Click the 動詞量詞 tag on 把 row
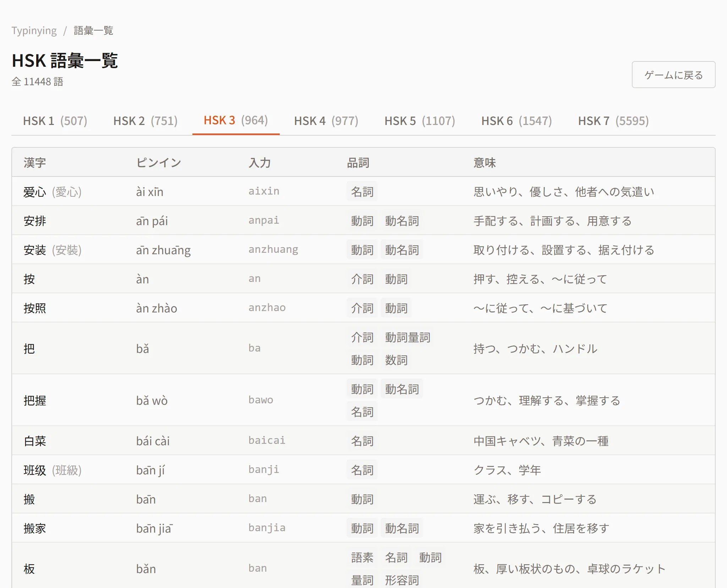The image size is (727, 588). coord(408,337)
